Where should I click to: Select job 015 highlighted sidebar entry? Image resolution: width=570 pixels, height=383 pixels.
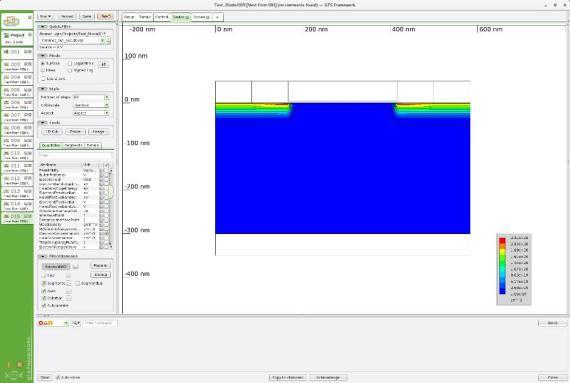coord(17,218)
